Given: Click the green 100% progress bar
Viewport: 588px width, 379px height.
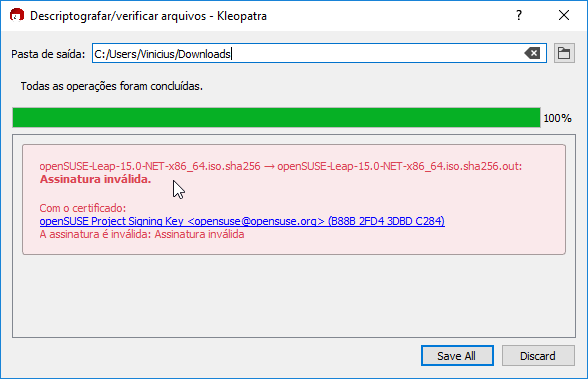Looking at the screenshot, I should 276,118.
